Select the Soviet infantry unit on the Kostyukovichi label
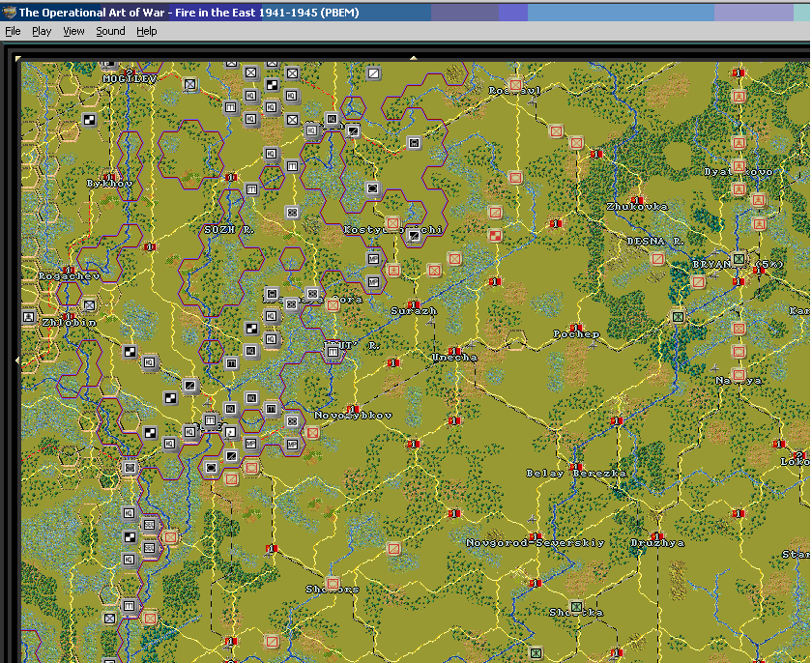 point(392,223)
